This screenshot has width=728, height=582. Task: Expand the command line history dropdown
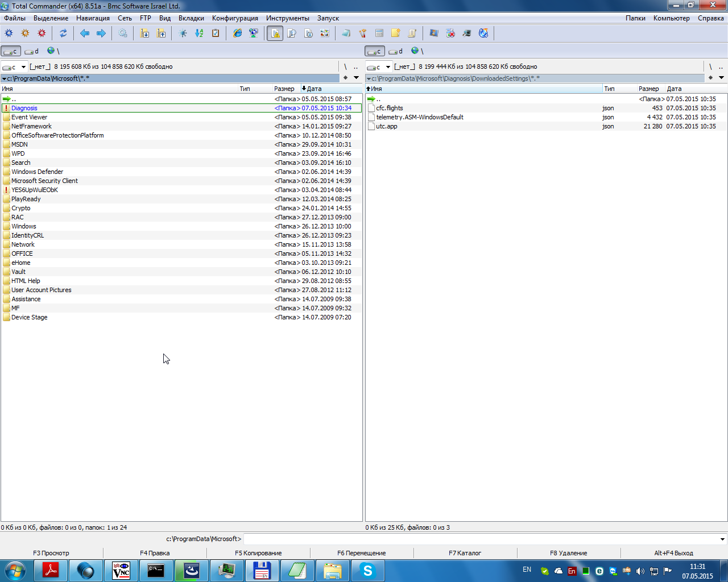click(722, 539)
